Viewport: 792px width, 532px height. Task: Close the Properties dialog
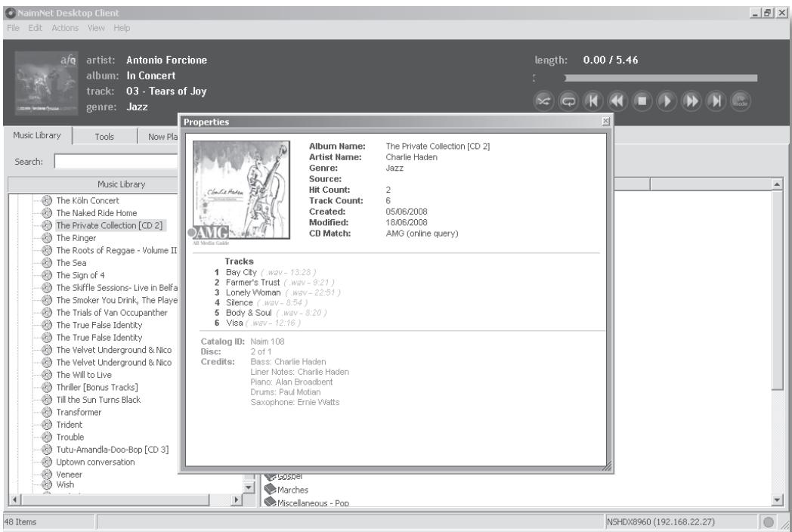[x=606, y=122]
